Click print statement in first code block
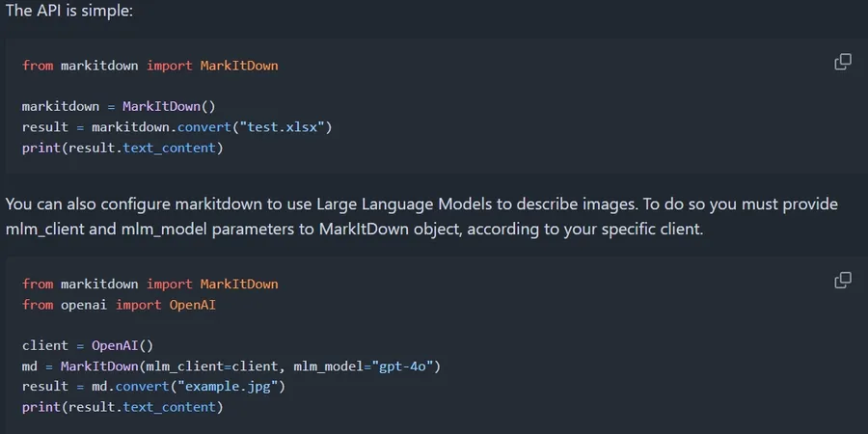This screenshot has width=868, height=434. (x=122, y=149)
